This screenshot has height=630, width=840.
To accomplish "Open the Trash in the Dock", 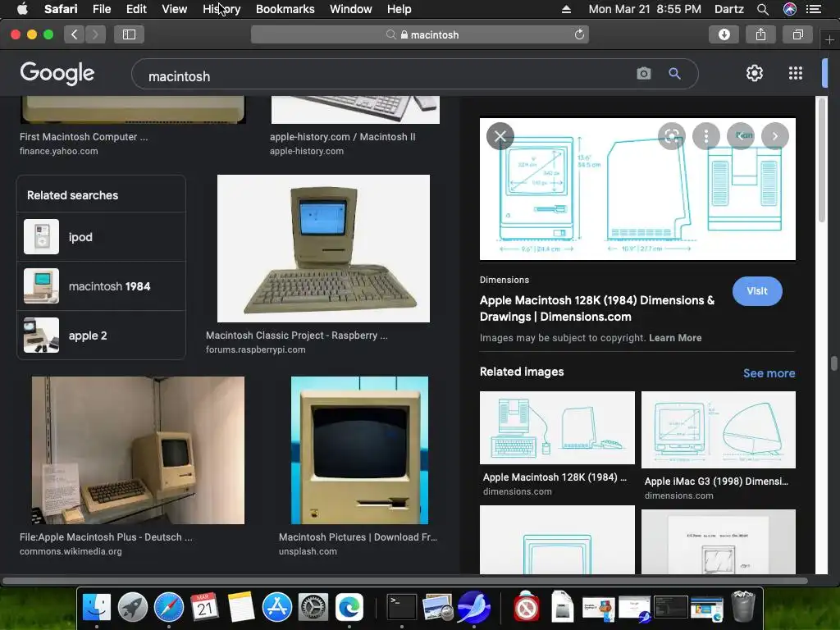I will click(743, 606).
